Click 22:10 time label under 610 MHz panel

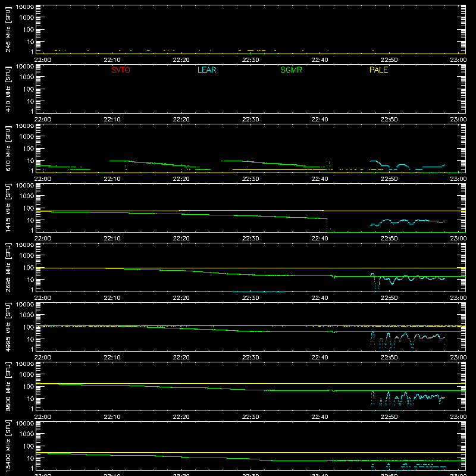click(x=112, y=179)
